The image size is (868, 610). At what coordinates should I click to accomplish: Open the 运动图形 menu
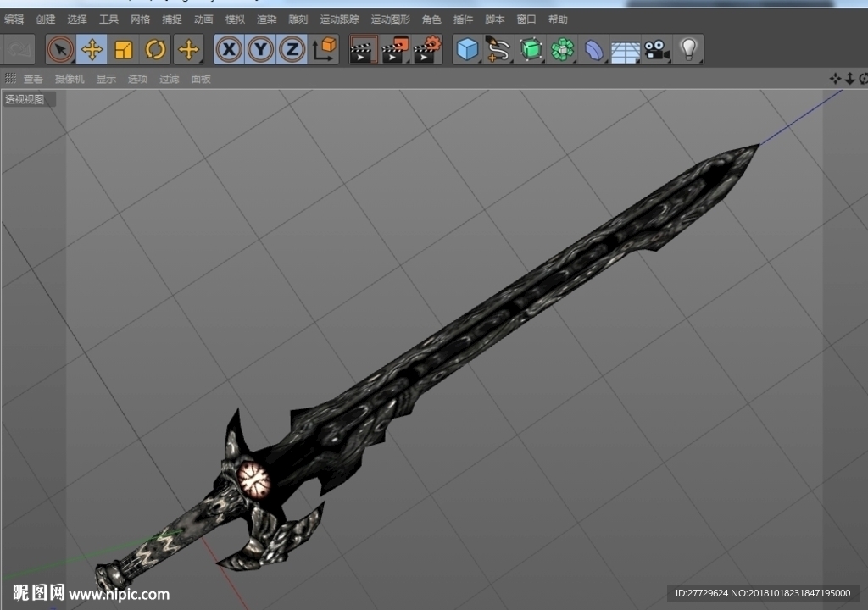pos(390,19)
